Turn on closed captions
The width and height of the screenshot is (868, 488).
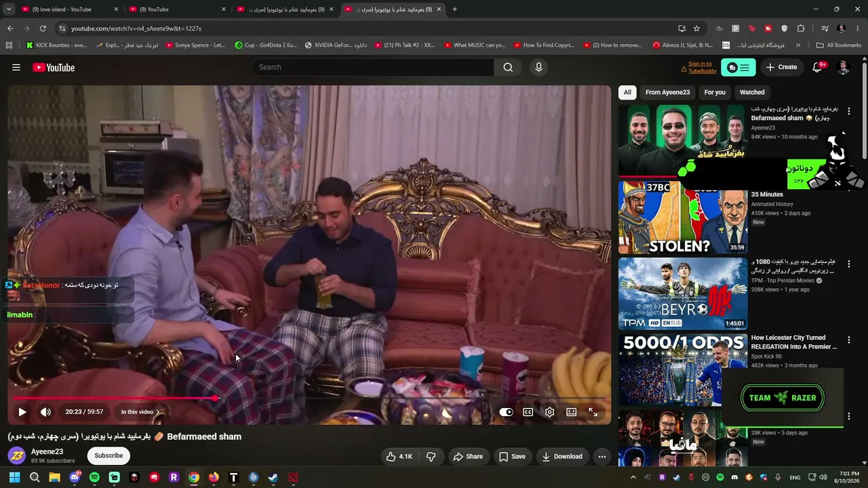pos(528,412)
